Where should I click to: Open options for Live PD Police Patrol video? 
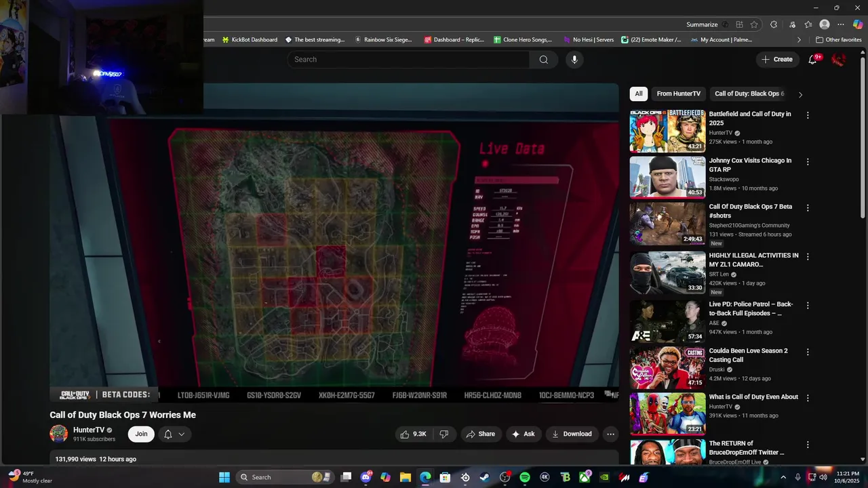coord(808,306)
